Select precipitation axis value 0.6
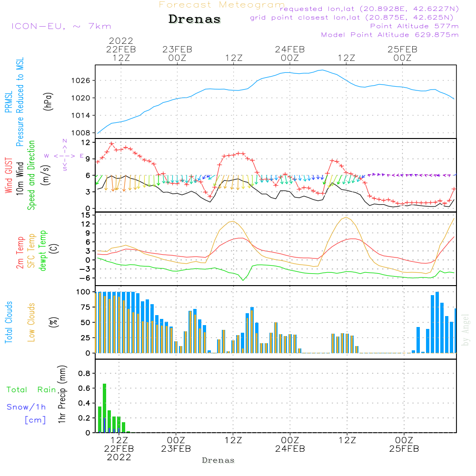 click(84, 388)
